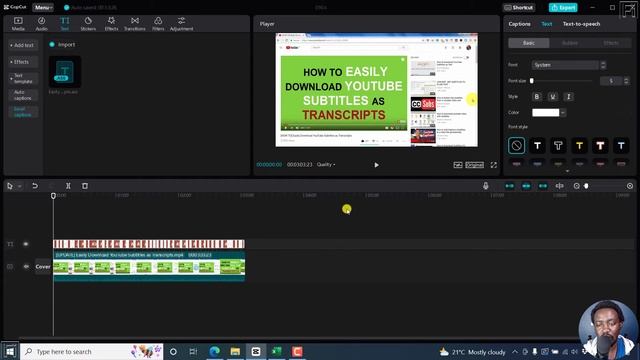This screenshot has width=640, height=360.
Task: Apply the blue-tinted T font style preset
Action: (x=621, y=145)
